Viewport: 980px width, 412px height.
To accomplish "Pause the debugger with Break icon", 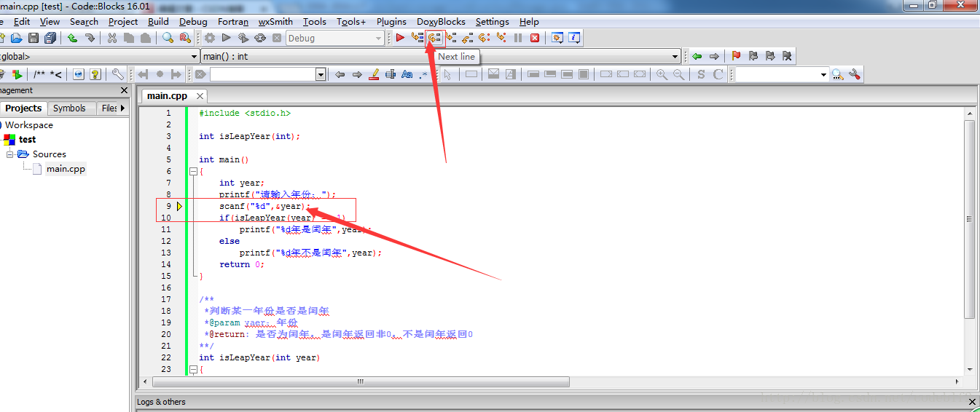I will [518, 38].
